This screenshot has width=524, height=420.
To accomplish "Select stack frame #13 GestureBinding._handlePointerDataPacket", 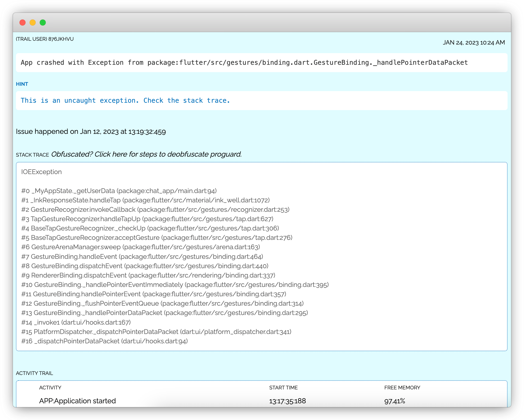I will point(164,313).
